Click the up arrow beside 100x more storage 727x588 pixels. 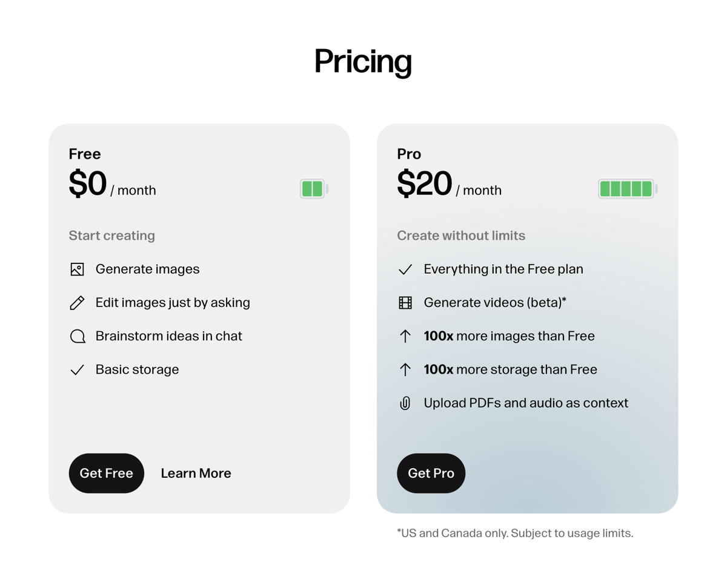pyautogui.click(x=405, y=369)
